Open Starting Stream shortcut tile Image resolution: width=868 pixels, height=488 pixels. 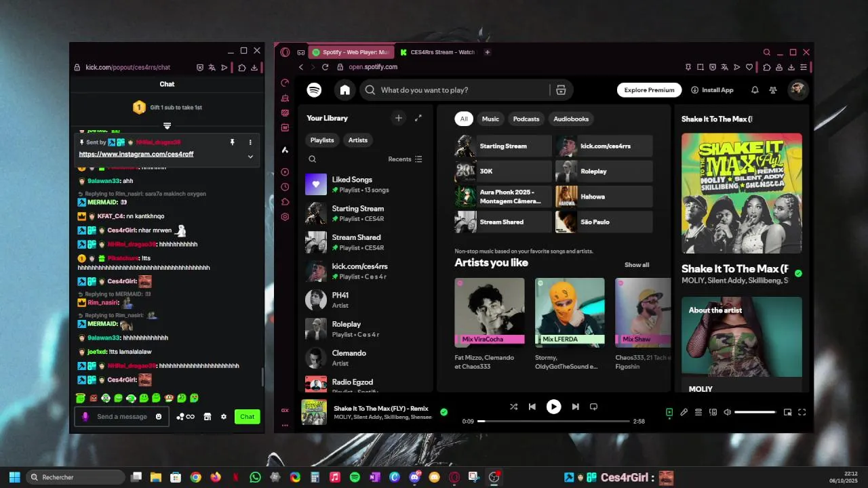(503, 146)
